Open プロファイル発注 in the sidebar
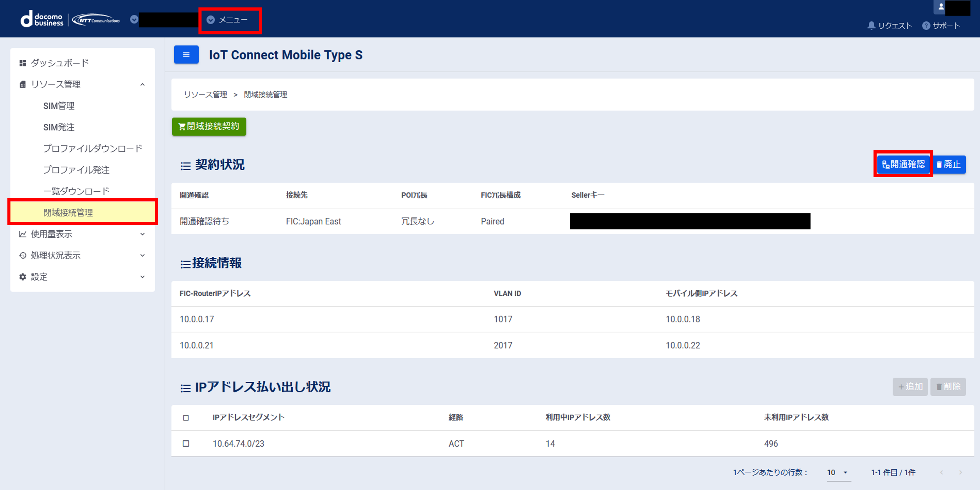This screenshot has height=490, width=980. 76,170
